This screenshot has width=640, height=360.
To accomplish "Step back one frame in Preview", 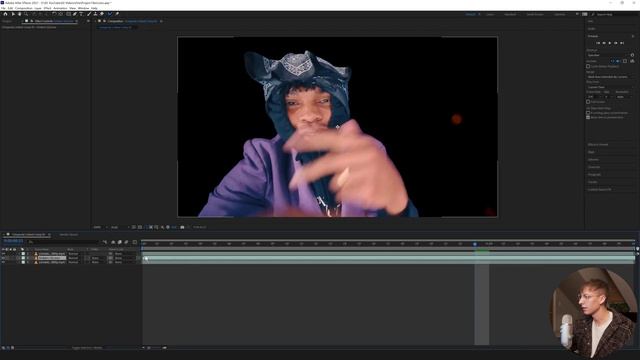I will click(x=604, y=43).
